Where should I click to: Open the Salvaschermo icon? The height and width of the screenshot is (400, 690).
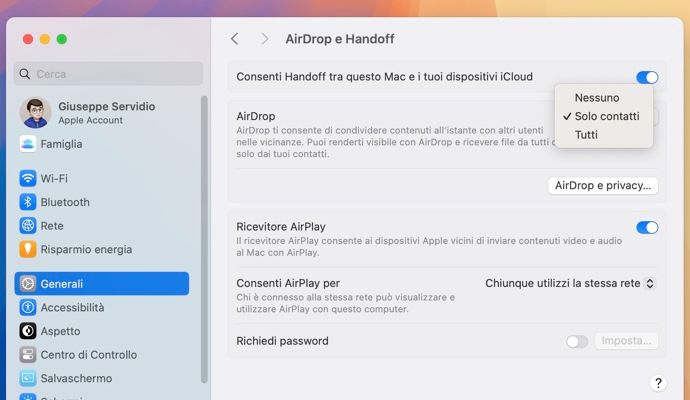coord(28,378)
